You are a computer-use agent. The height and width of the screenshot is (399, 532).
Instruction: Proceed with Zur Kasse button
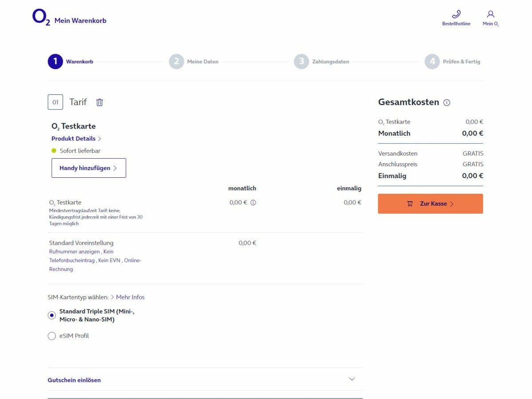point(430,204)
